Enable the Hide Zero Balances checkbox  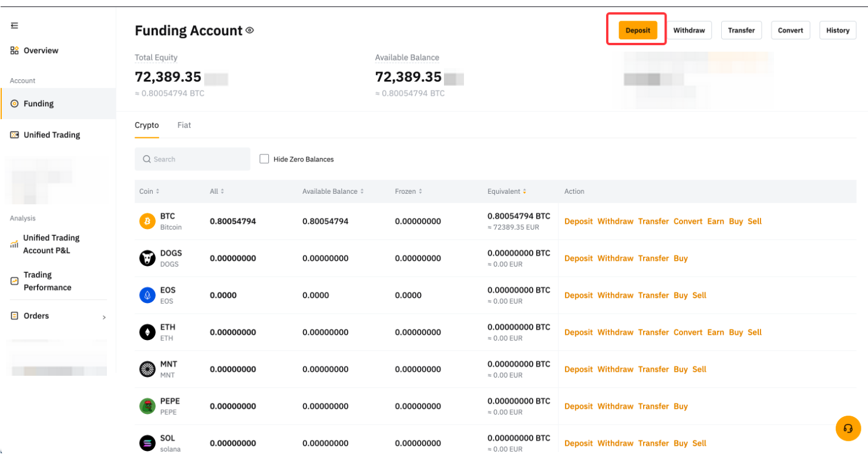(264, 159)
